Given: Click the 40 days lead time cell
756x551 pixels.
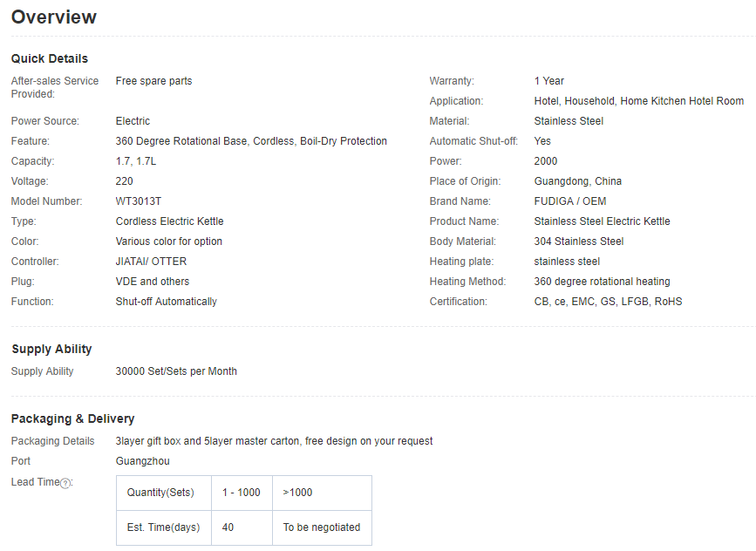Looking at the screenshot, I should click(242, 527).
